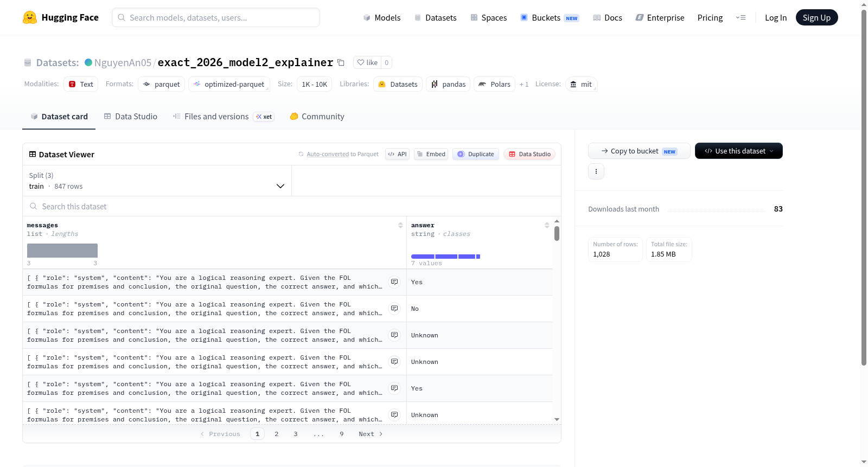Click the heart like button
The height and width of the screenshot is (467, 868).
coord(367,62)
